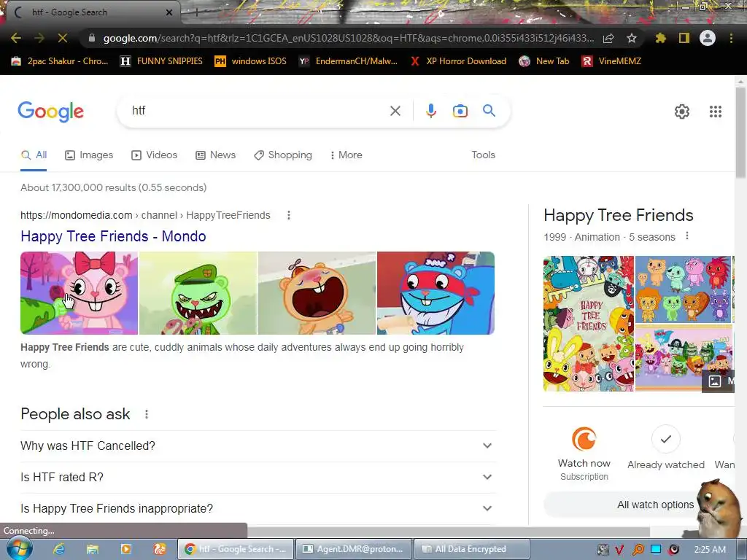Open the search Tools option
Screen dimensions: 747x560
pos(483,155)
